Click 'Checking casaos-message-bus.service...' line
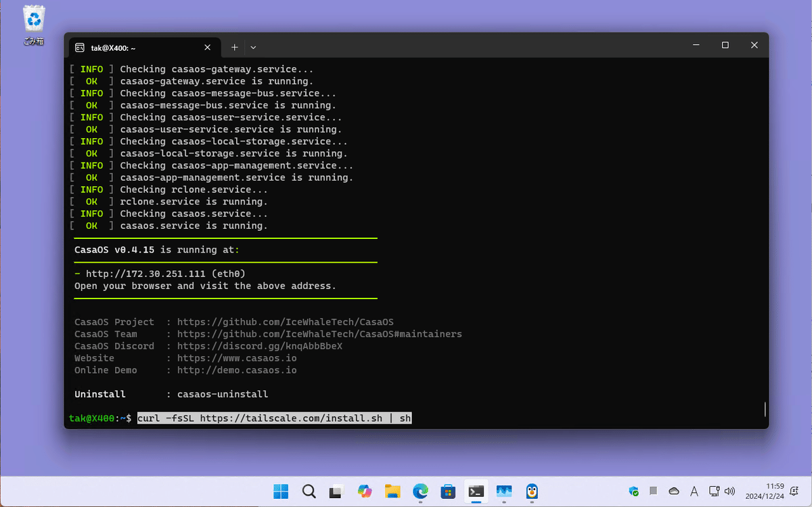 point(228,93)
